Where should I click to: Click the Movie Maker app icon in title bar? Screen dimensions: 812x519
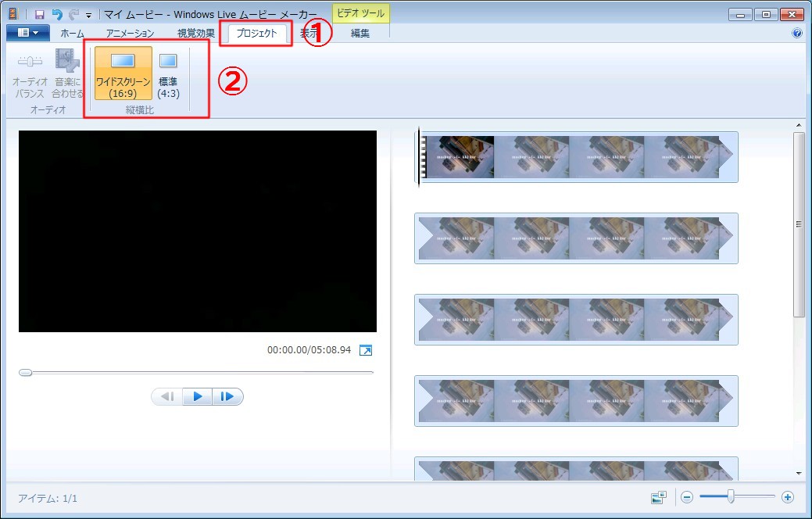click(x=13, y=14)
